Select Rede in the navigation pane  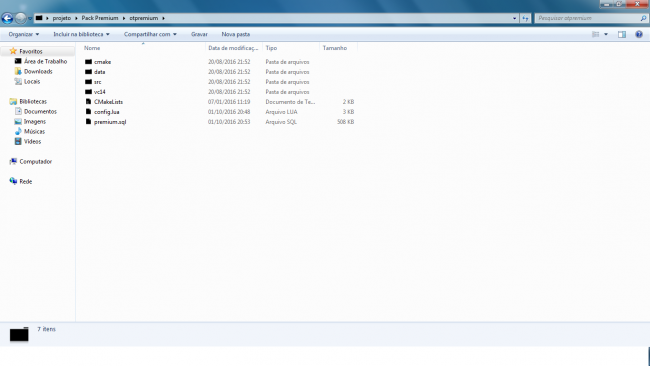[26, 182]
